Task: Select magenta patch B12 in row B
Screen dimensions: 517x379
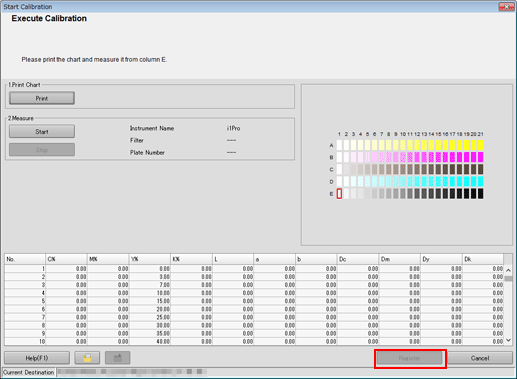Action: [417, 157]
